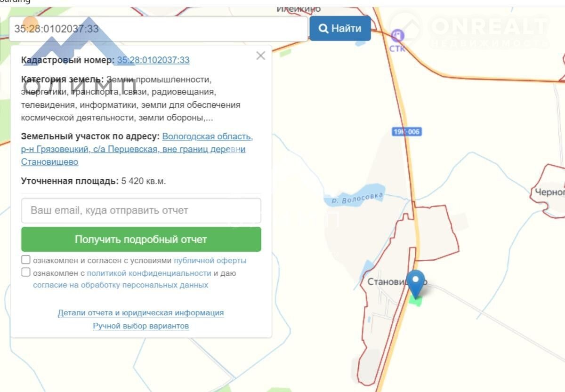This screenshot has height=392, width=565.
Task: Click the purple СТК map marker
Action: (397, 35)
